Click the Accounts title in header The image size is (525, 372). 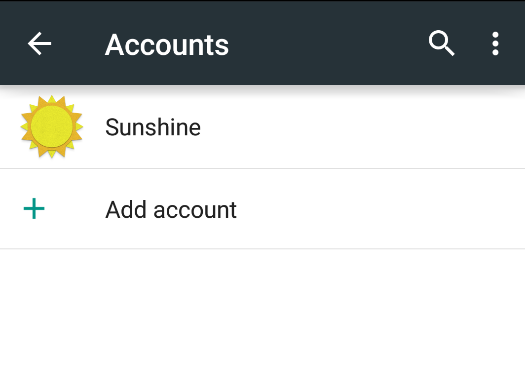[167, 45]
